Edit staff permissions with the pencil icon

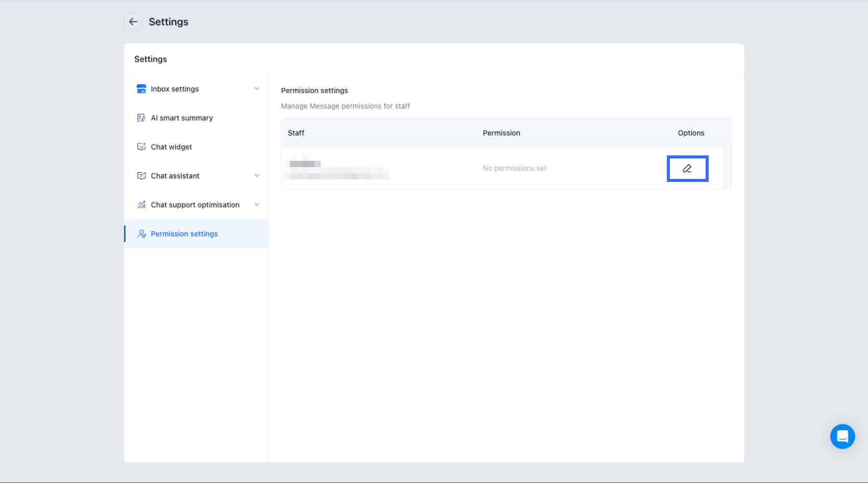pyautogui.click(x=687, y=169)
